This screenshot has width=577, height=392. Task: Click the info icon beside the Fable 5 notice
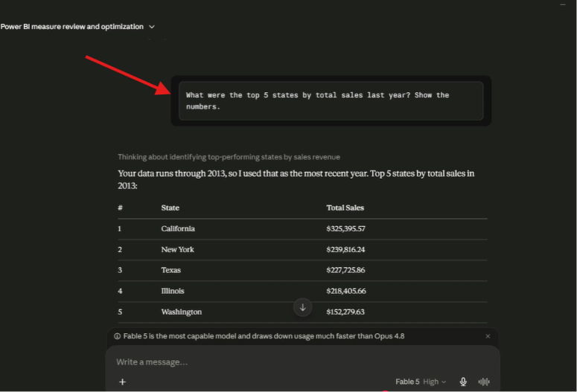pyautogui.click(x=118, y=336)
